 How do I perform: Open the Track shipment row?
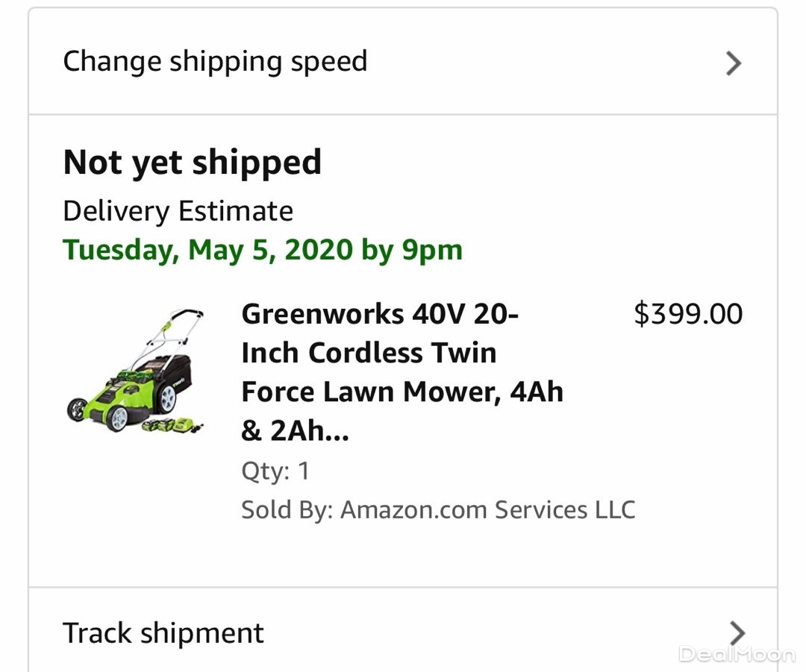click(163, 633)
